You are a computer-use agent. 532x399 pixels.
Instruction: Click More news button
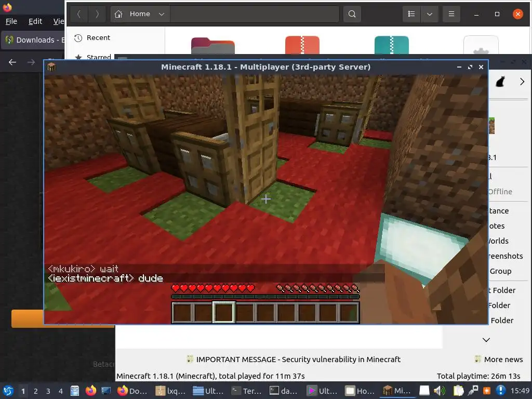[x=499, y=360]
